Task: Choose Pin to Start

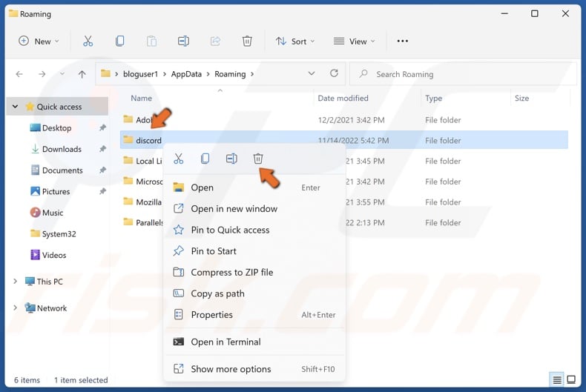Action: (254, 251)
